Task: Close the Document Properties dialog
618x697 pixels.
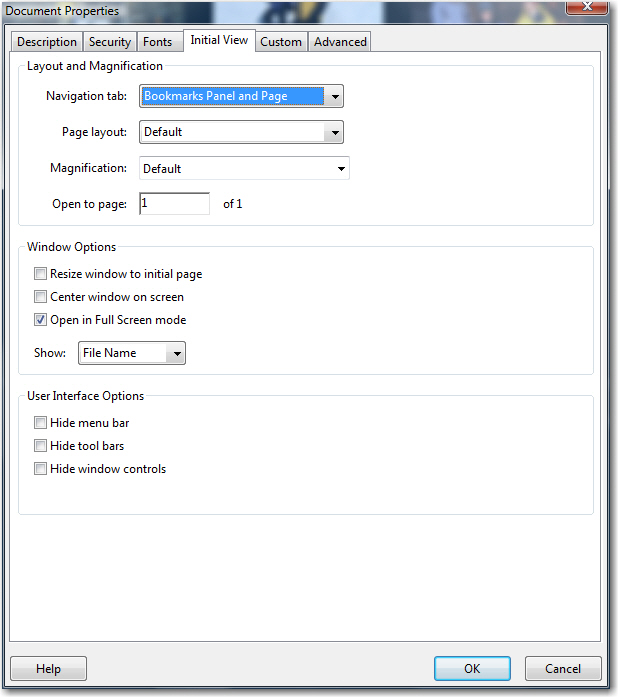Action: coord(587,7)
